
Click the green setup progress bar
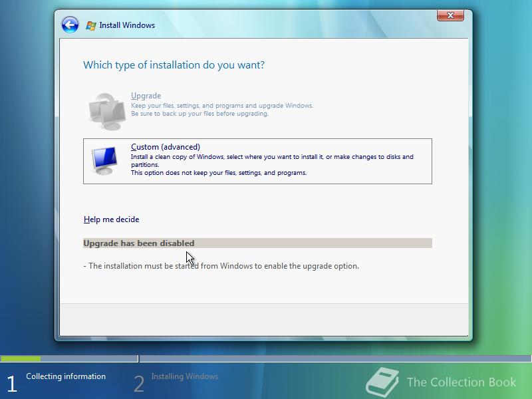tap(21, 358)
